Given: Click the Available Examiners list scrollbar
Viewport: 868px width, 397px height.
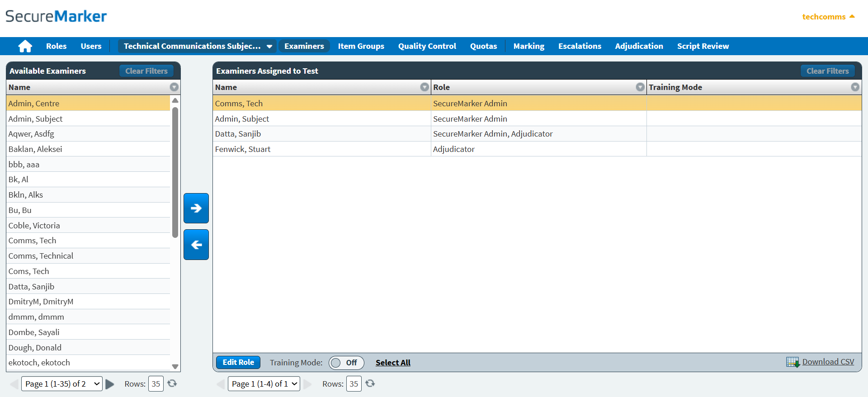Looking at the screenshot, I should 175,172.
